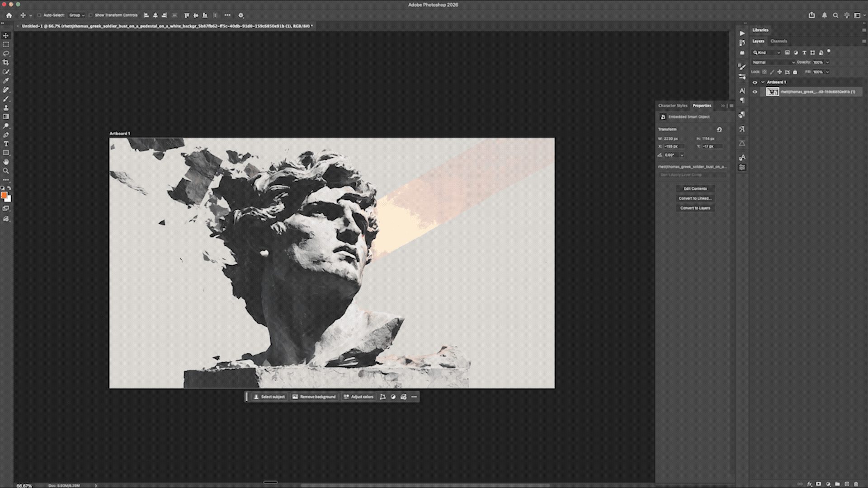The image size is (868, 488).
Task: Open the Normal blend mode dropdown
Action: click(773, 62)
